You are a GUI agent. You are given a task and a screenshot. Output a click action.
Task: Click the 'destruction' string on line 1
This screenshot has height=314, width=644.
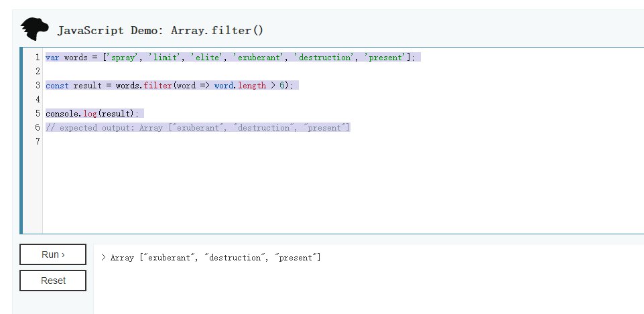tap(323, 58)
